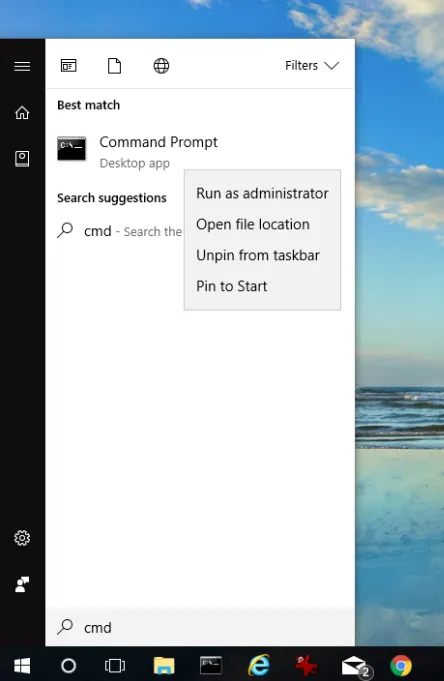Open Google Chrome from the taskbar
This screenshot has height=681, width=444.
[401, 665]
